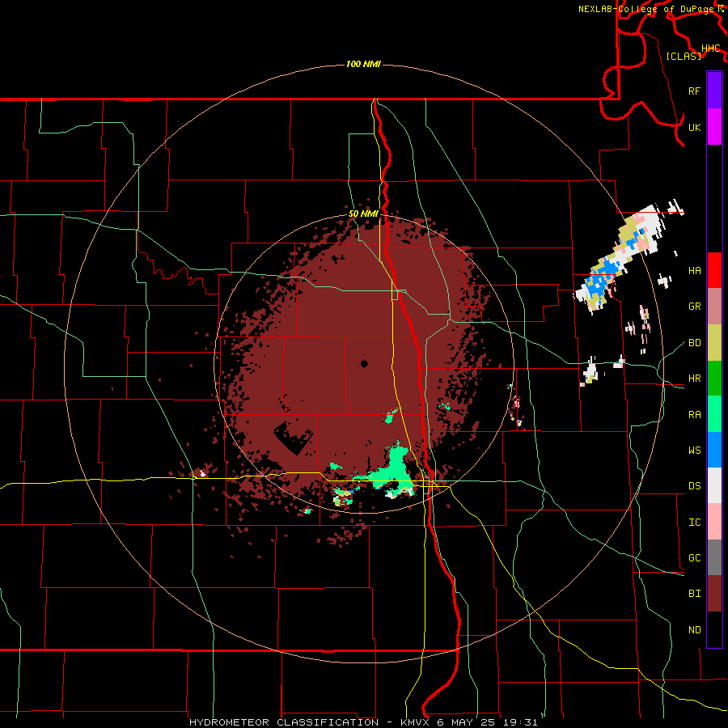Click the [CLAS] units label
728x728 pixels.
(x=684, y=56)
